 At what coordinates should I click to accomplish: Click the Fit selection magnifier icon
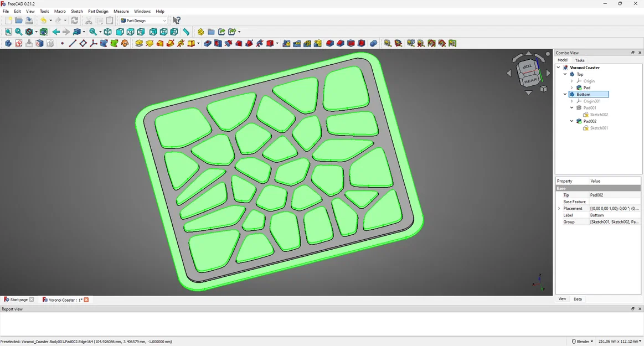pyautogui.click(x=18, y=32)
